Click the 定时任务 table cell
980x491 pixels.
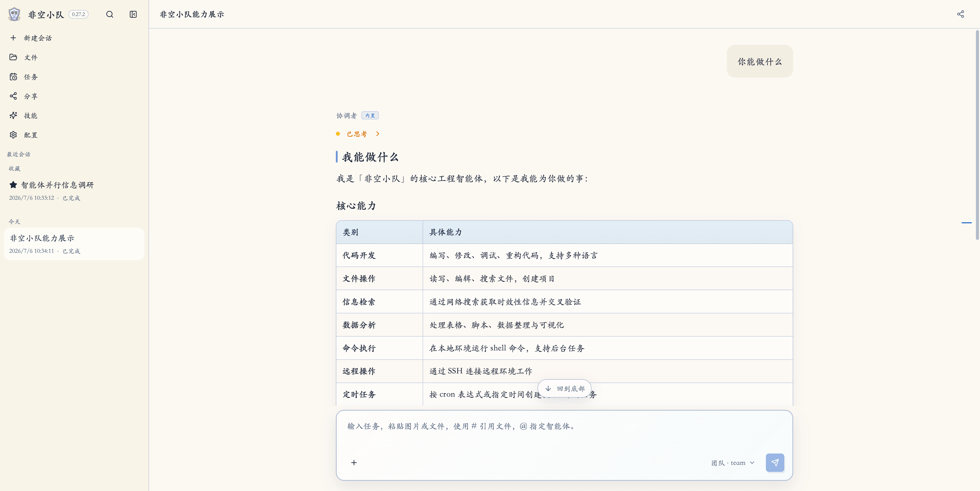point(379,394)
